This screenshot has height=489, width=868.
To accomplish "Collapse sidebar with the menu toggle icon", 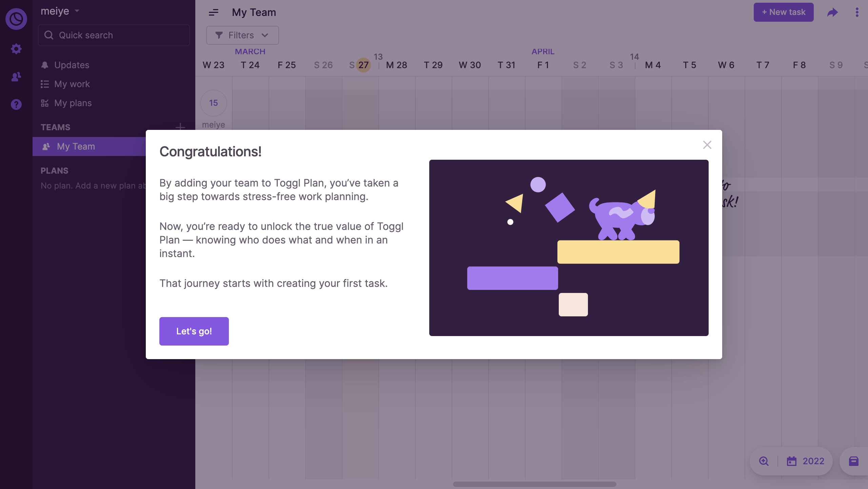I will pyautogui.click(x=214, y=13).
